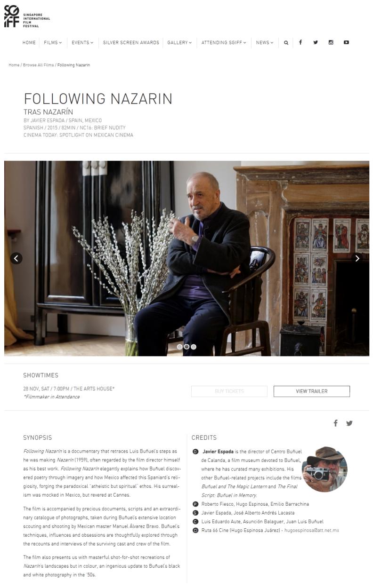The height and width of the screenshot is (588, 373).
Task: Expand the Attending SGIFF dropdown
Action: point(224,42)
